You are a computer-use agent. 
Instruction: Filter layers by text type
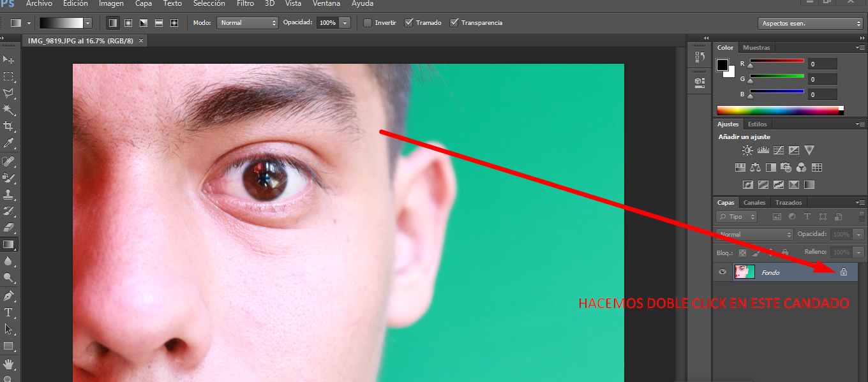807,217
